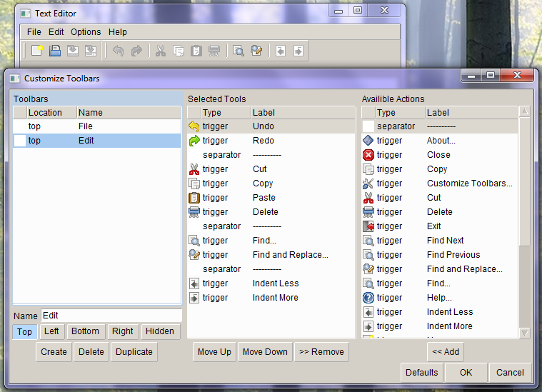This screenshot has height=392, width=542.
Task: Click the Available Actions scrollbar down arrow
Action: tap(524, 333)
